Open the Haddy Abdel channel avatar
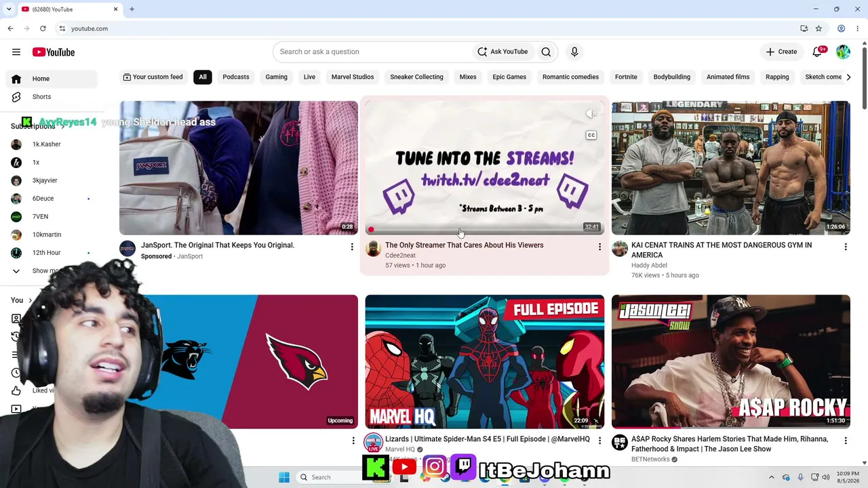Screen dimensions: 868x488 620,249
